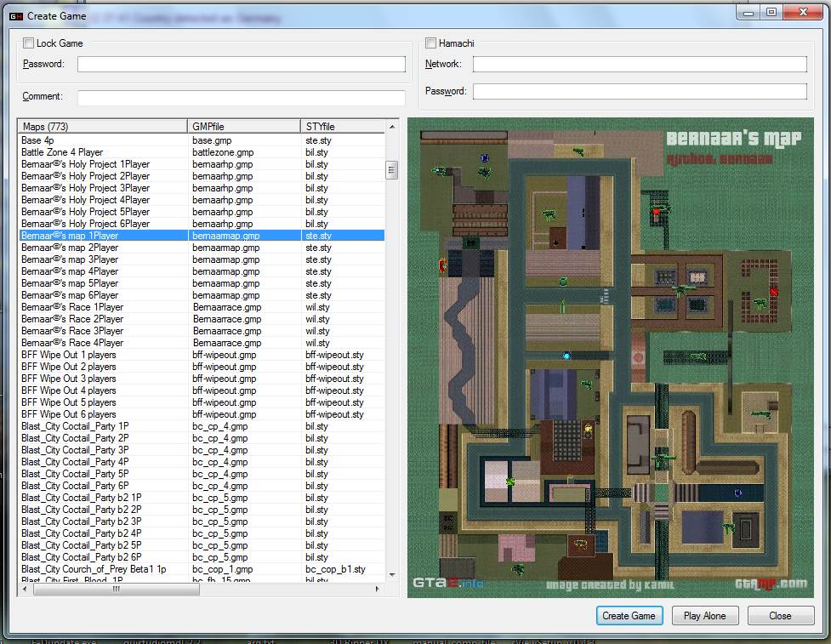Select Battle Zone 4 Player map

coord(62,152)
